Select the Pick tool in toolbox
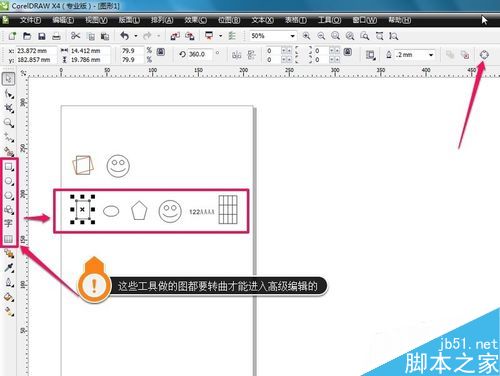This screenshot has width=500, height=376. coord(9,79)
